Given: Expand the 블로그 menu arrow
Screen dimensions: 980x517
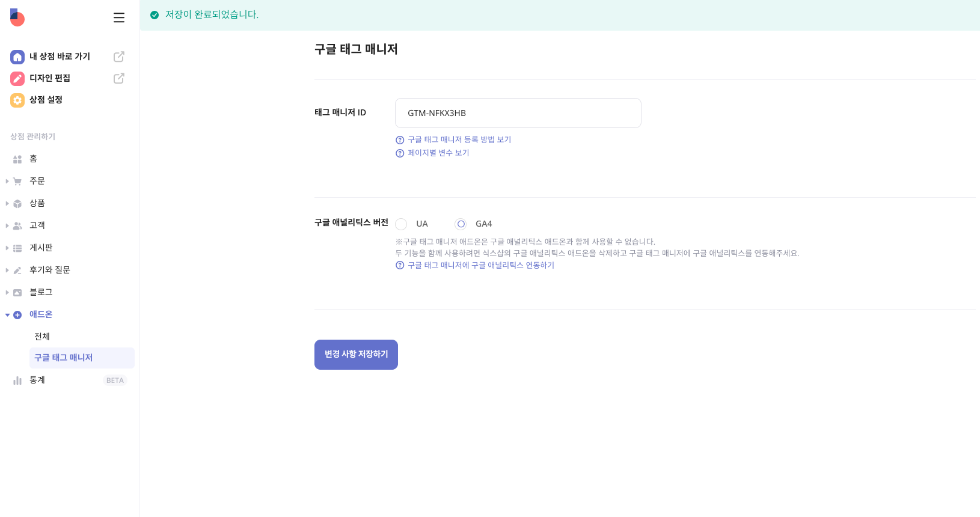Looking at the screenshot, I should point(7,292).
